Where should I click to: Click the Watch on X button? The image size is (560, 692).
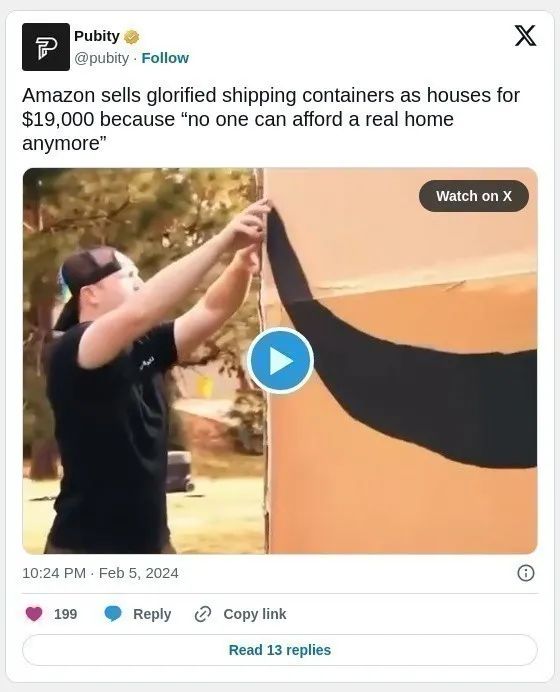coord(474,196)
